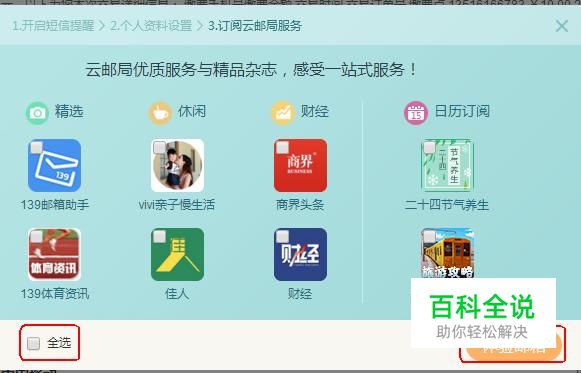The image size is (581, 373).
Task: Click the 二十四节气养生 calendar icon
Action: (x=448, y=166)
